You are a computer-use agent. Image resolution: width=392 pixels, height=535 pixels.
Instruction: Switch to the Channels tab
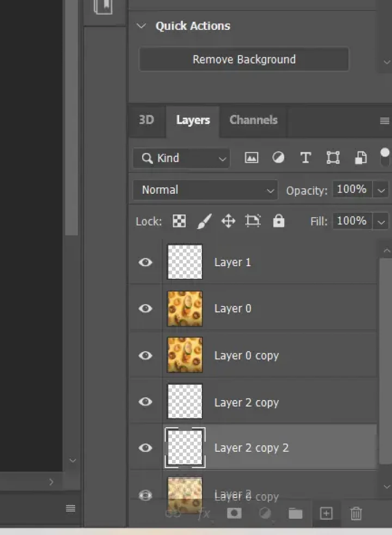coord(253,120)
